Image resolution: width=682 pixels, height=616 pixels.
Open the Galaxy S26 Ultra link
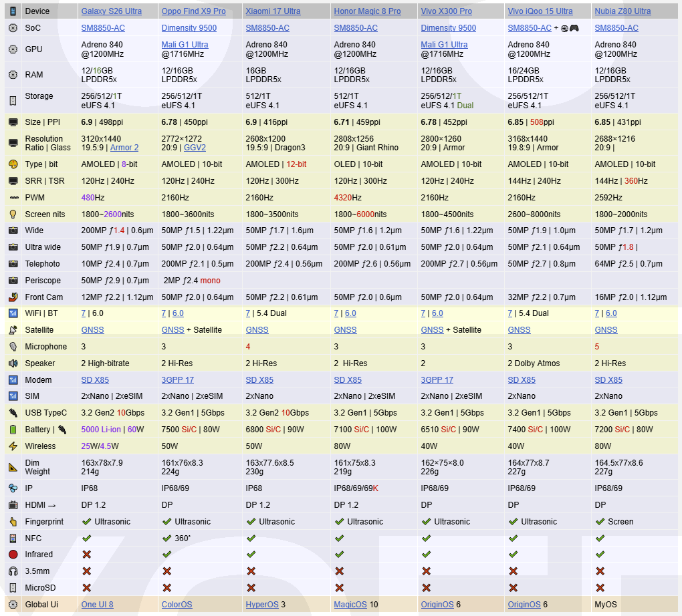tap(112, 11)
